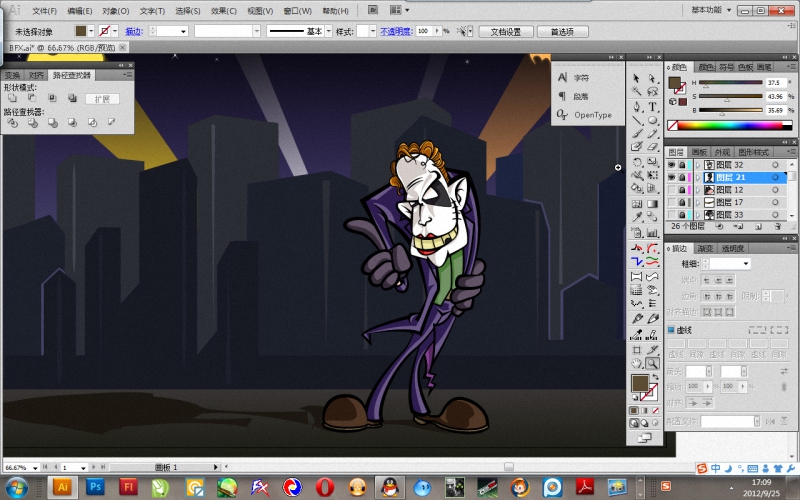Open the zoom level 66.67% dropdown
Viewport: 800px width, 500px height.
35,467
